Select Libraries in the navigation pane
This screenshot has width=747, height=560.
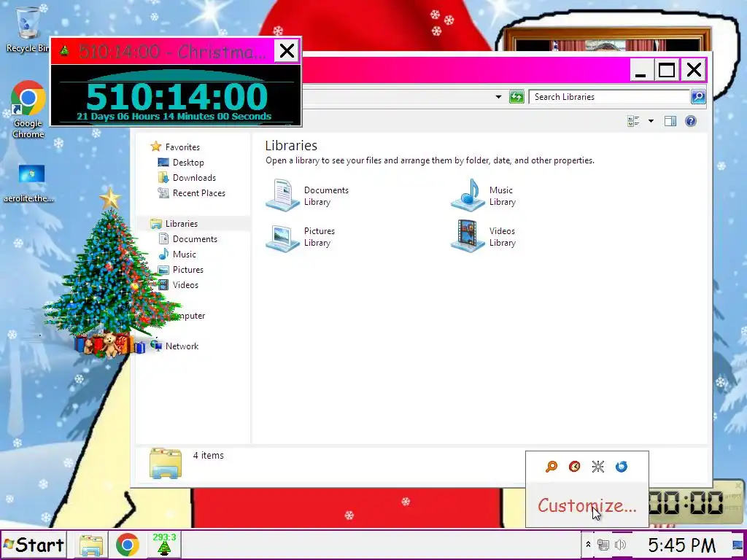182,223
